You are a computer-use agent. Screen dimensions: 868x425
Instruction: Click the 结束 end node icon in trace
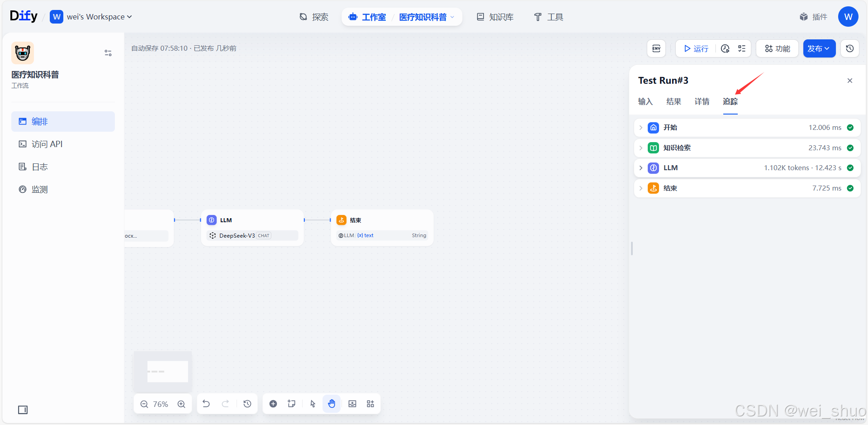tap(653, 188)
